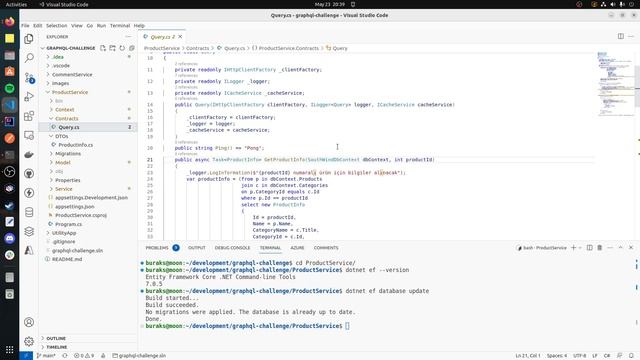
Task: Open the Explorer view in activity bar
Action: 29,39
